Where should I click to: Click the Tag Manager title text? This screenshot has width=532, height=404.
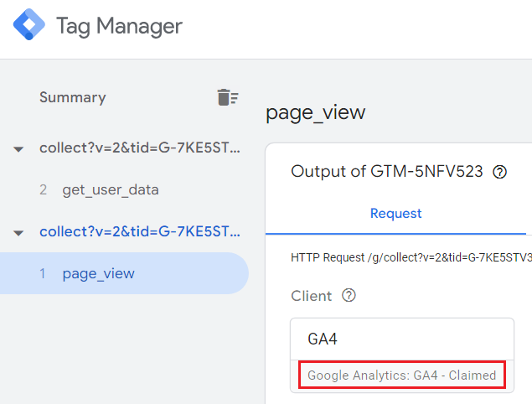pyautogui.click(x=119, y=26)
